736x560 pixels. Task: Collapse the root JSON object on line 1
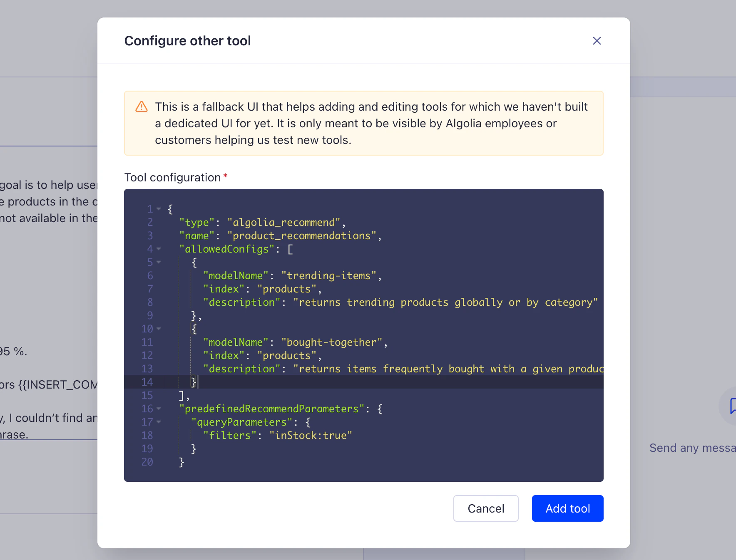(x=159, y=209)
